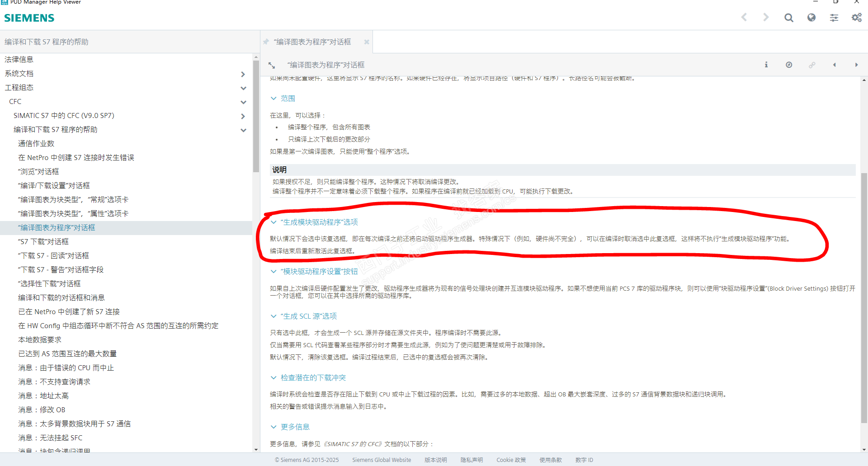Open “下载 S7 - 警告”对话框字段 topic

click(x=61, y=269)
